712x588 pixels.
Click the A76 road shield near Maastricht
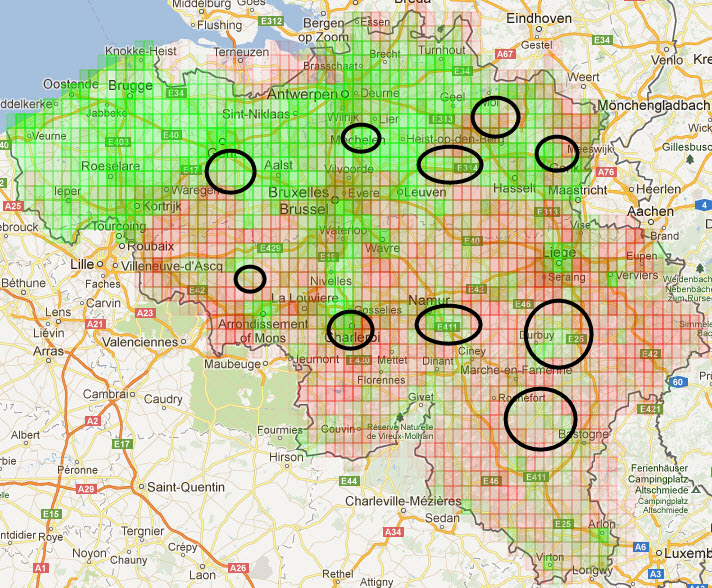[x=606, y=172]
